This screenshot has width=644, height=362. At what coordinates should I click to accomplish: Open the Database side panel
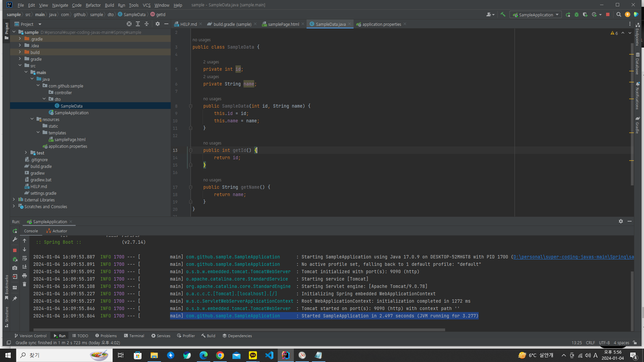pyautogui.click(x=637, y=64)
